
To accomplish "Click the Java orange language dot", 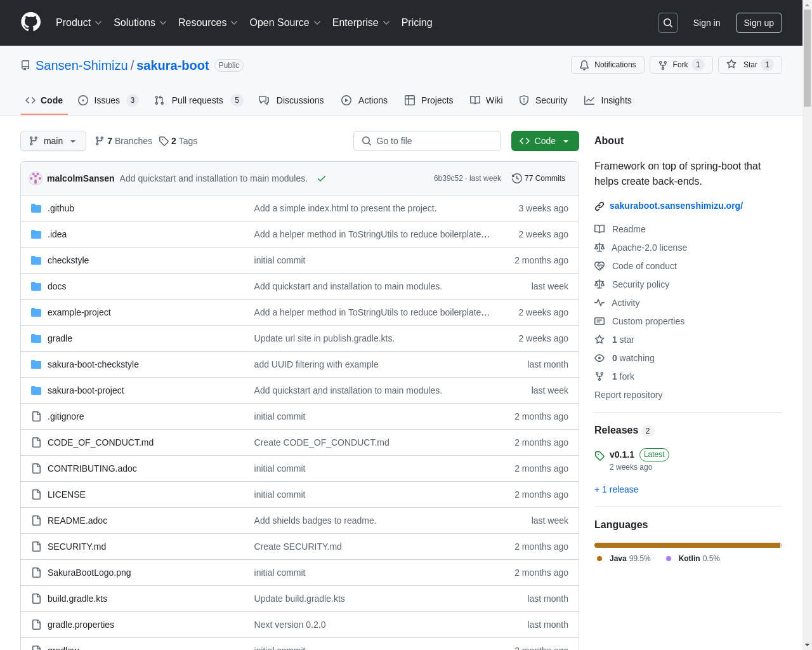I will (x=599, y=559).
